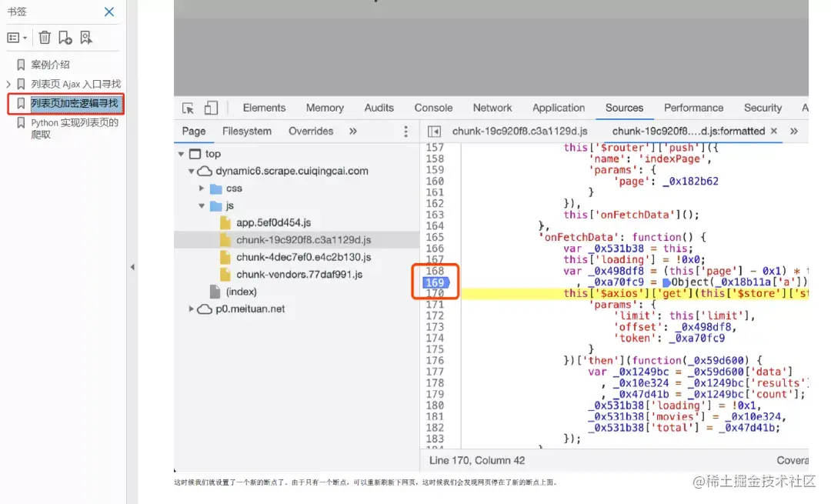
Task: Select bookmark 列表页加密逻辑寻找
Action: (74, 103)
